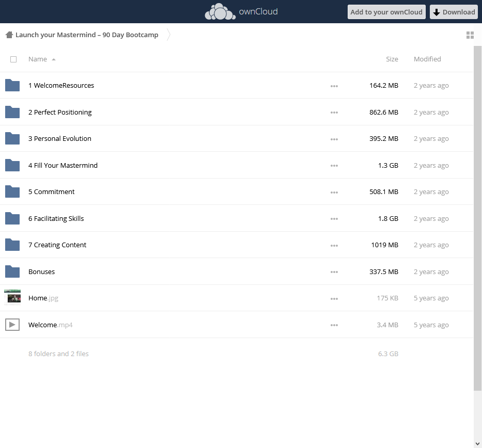
Task: Open the Home.jpg file name
Action: click(43, 298)
